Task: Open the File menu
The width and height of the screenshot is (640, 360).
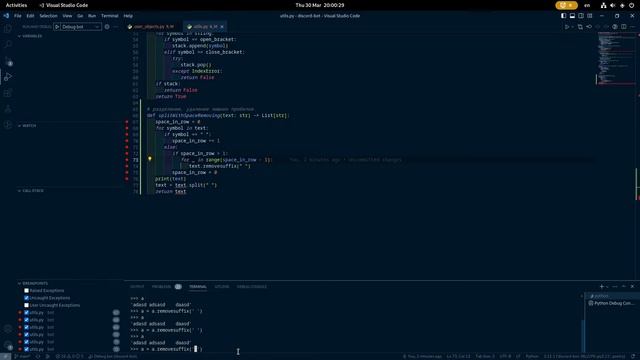Action: coord(18,16)
